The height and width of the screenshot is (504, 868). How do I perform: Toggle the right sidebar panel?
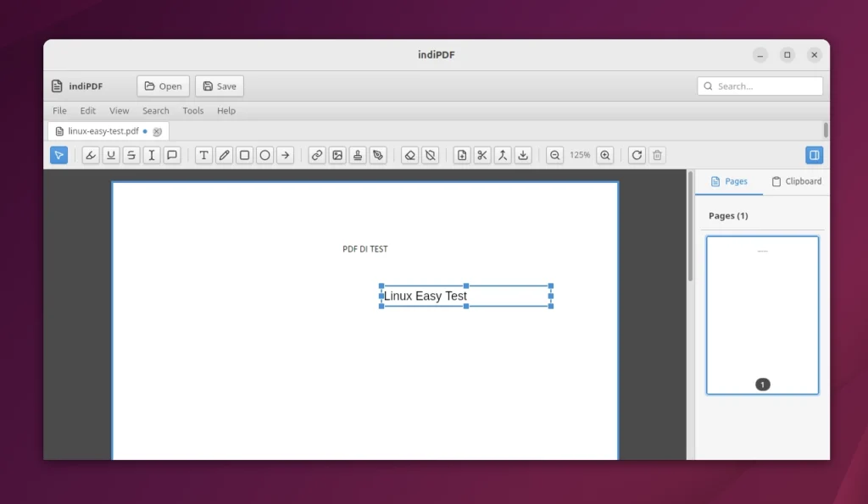tap(815, 155)
